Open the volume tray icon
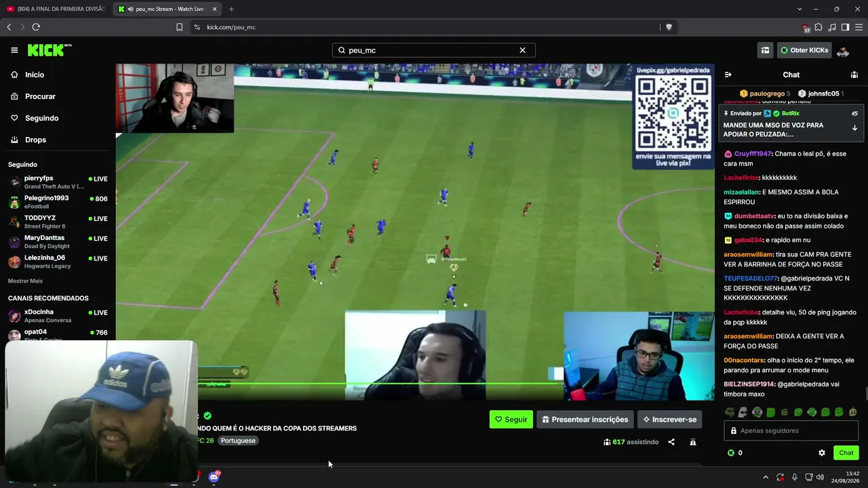The image size is (868, 488). pyautogui.click(x=821, y=477)
